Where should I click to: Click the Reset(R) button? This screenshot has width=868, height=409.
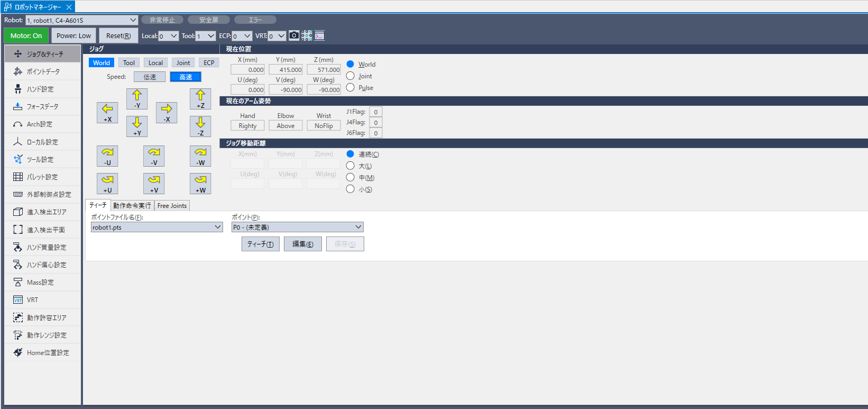pyautogui.click(x=118, y=35)
